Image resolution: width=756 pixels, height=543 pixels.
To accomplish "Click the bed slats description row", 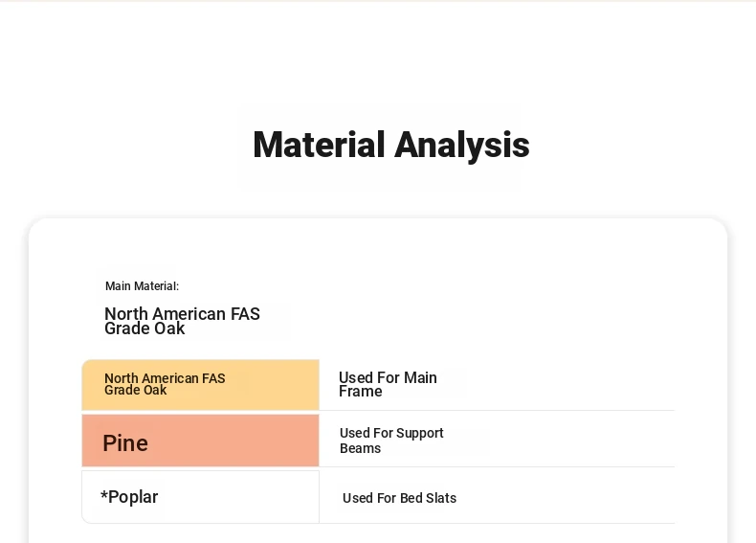I will pyautogui.click(x=497, y=495).
